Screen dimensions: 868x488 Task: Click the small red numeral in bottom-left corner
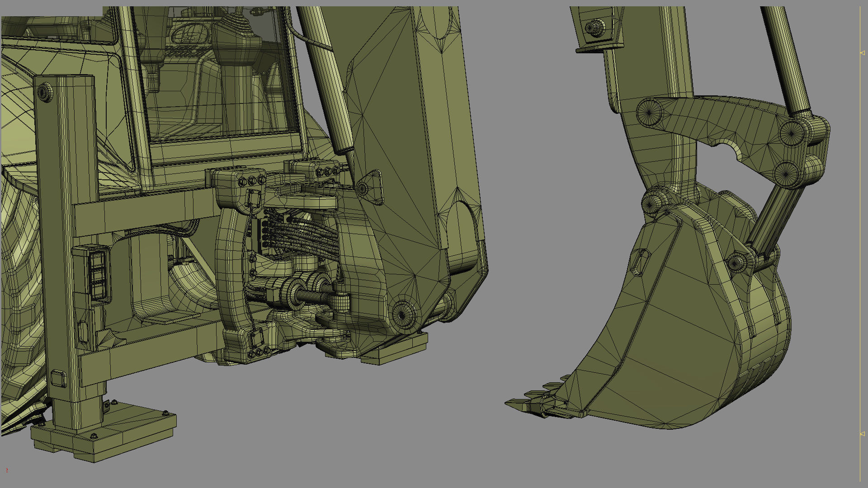tap(7, 470)
